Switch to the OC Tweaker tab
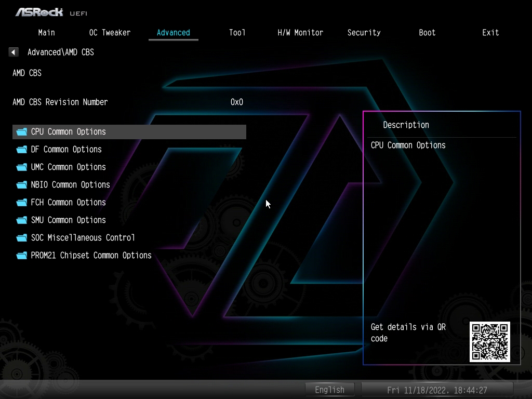The image size is (532, 399). pyautogui.click(x=110, y=33)
